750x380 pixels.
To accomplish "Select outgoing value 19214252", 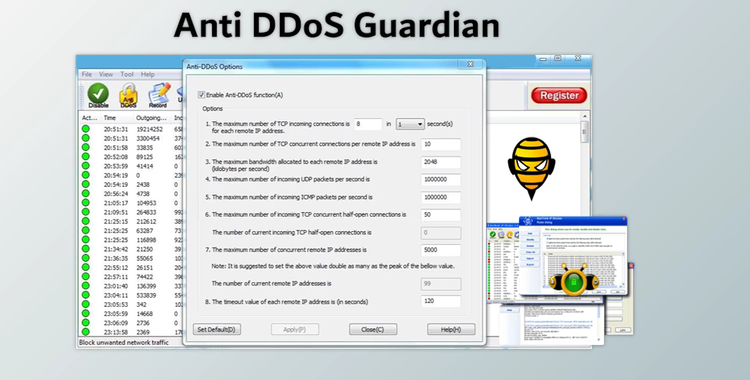I will [149, 129].
